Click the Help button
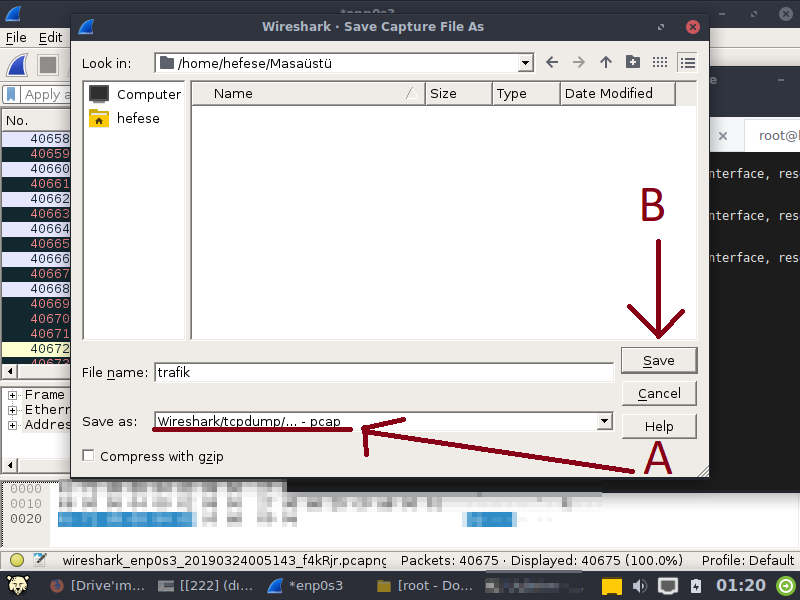The image size is (800, 600). pos(659,426)
